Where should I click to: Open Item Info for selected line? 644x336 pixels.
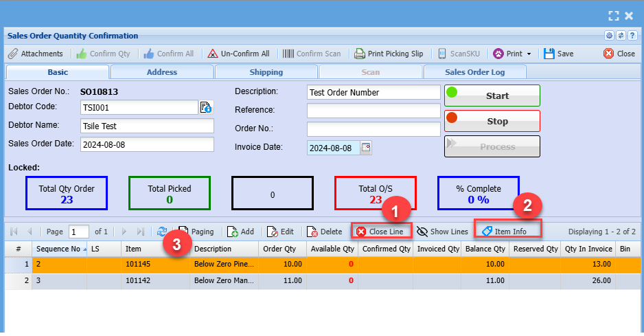click(505, 232)
